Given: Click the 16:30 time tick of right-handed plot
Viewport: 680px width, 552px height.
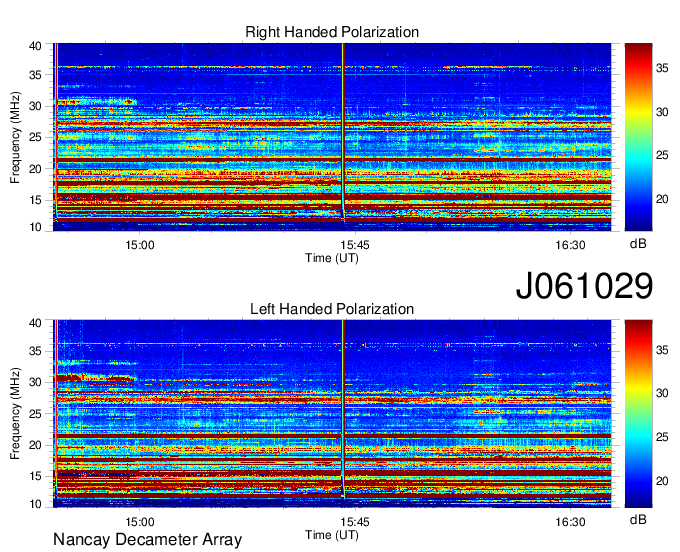Looking at the screenshot, I should click(570, 245).
